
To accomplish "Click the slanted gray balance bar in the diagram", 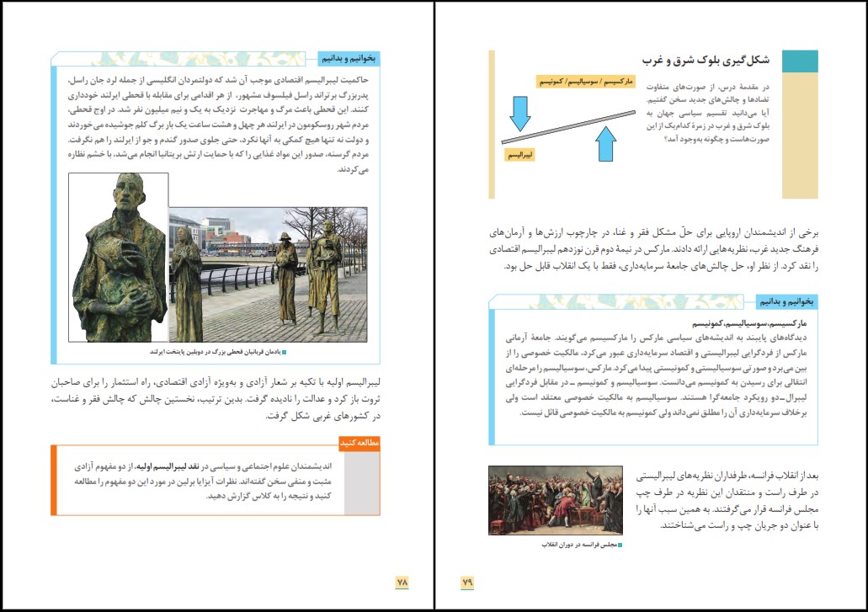I will point(568,127).
